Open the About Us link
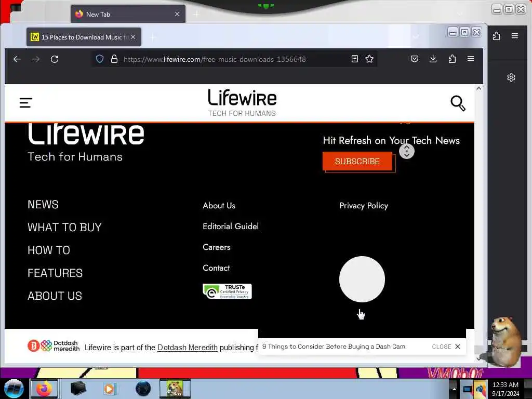Image resolution: width=532 pixels, height=399 pixels. point(219,206)
